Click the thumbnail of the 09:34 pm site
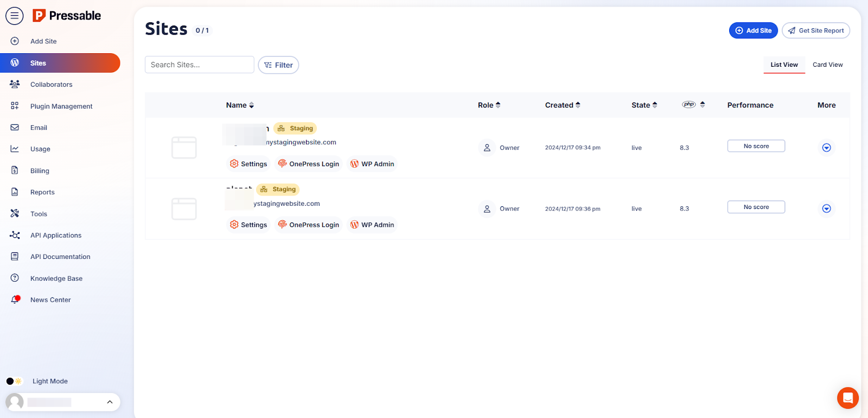Viewport: 868px width, 418px height. [184, 148]
